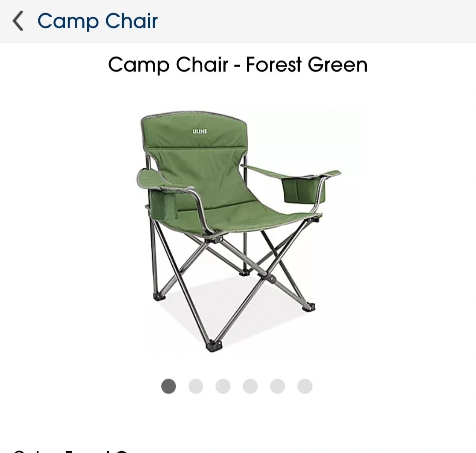This screenshot has height=453, width=476.
Task: Tap the back chevron arrow
Action: point(18,21)
